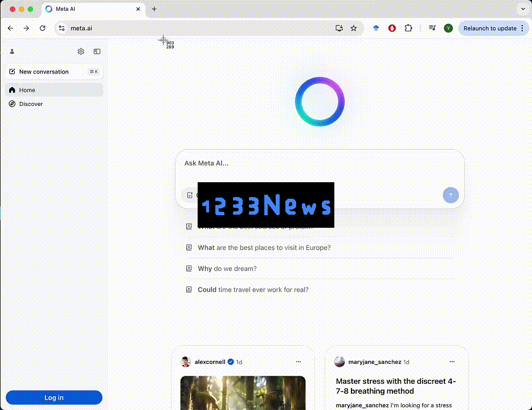
Task: Start a New conversation
Action: coord(54,72)
